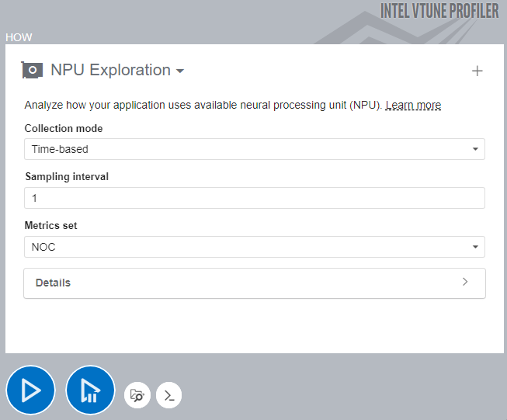
Task: Click inside the Sampling interval field
Action: point(255,198)
